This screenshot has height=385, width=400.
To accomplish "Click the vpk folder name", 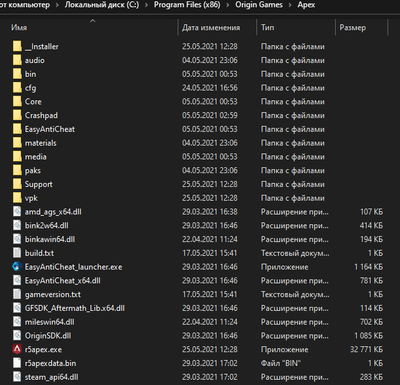I will [x=31, y=198].
